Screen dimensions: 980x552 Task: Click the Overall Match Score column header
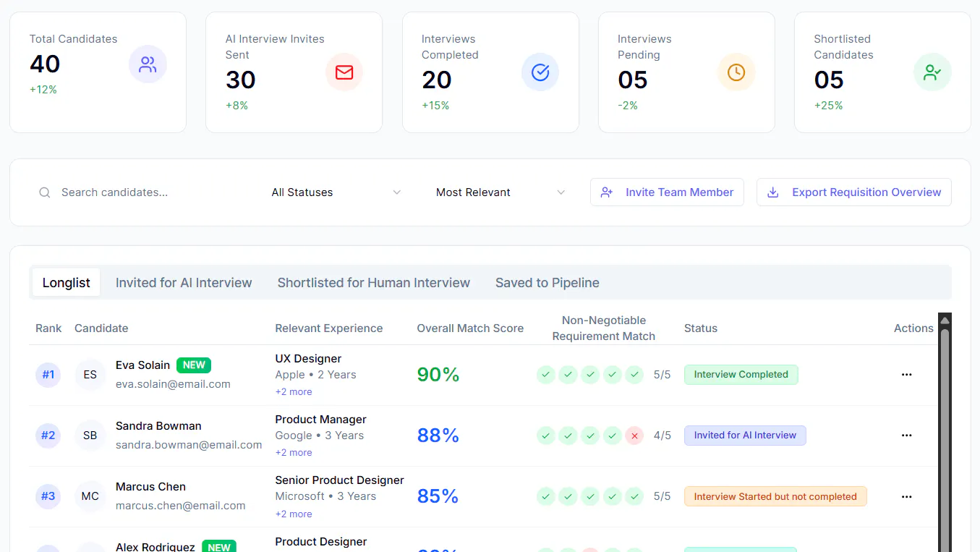(x=470, y=328)
